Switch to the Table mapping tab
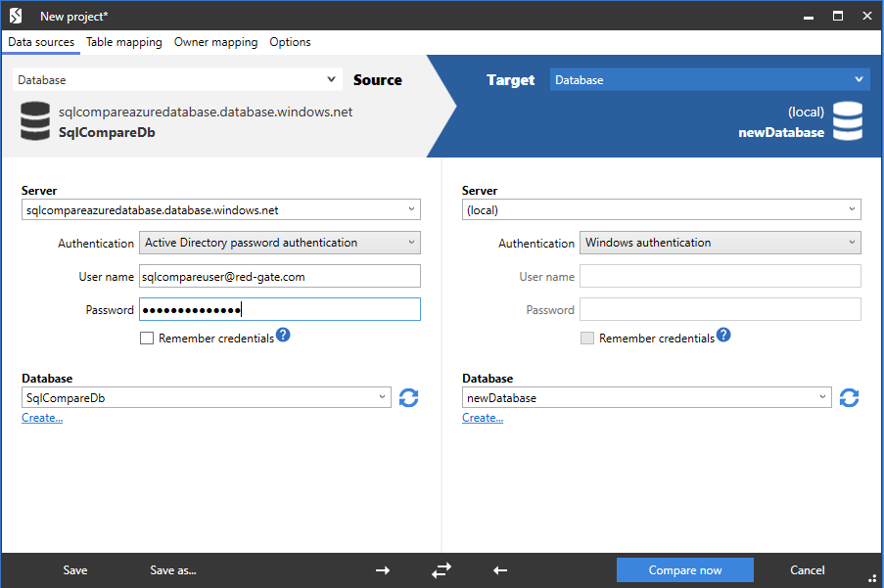Screen dimensions: 884x588 123,42
